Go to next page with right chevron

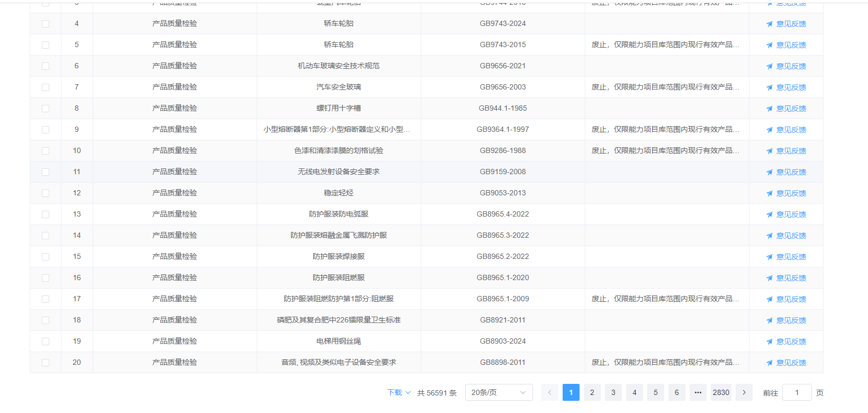(744, 392)
